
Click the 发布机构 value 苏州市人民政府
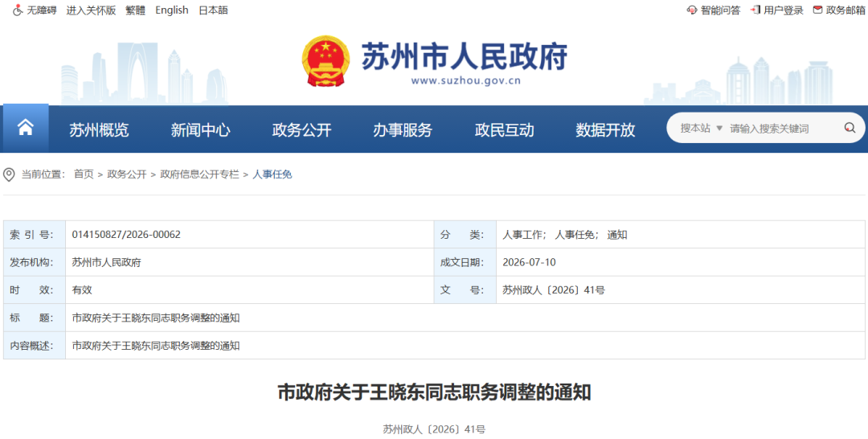[x=106, y=262]
